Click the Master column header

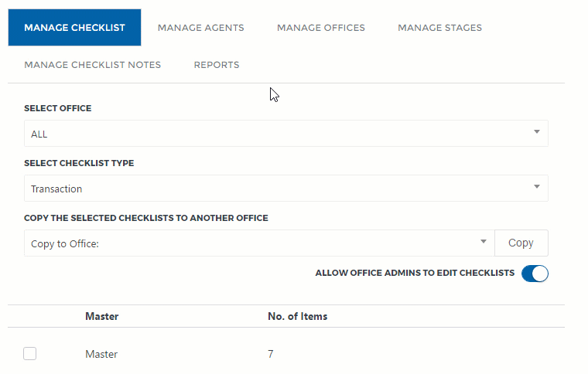(101, 316)
